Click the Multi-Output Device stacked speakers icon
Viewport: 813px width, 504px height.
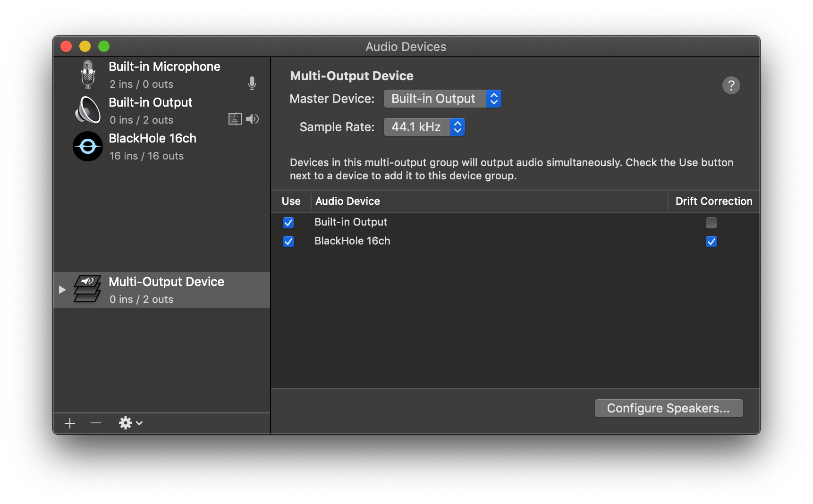click(x=88, y=289)
